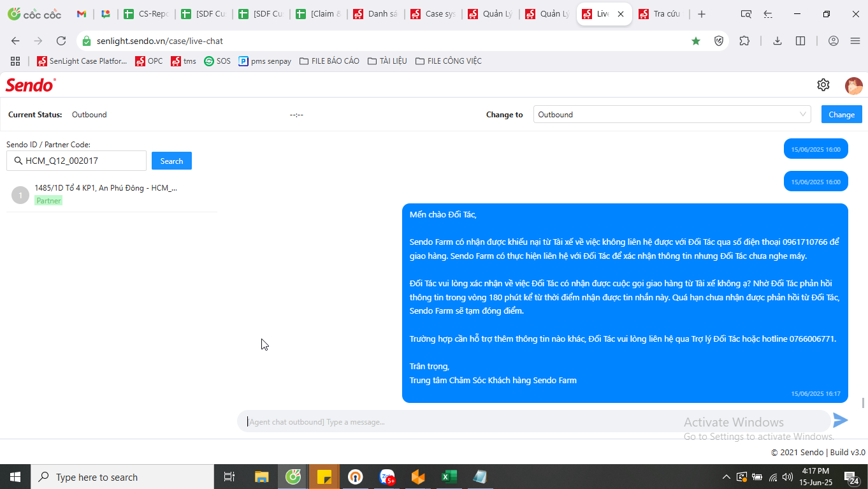
Task: Click the 15/06/2025 16:17 message timestamp
Action: [816, 394]
